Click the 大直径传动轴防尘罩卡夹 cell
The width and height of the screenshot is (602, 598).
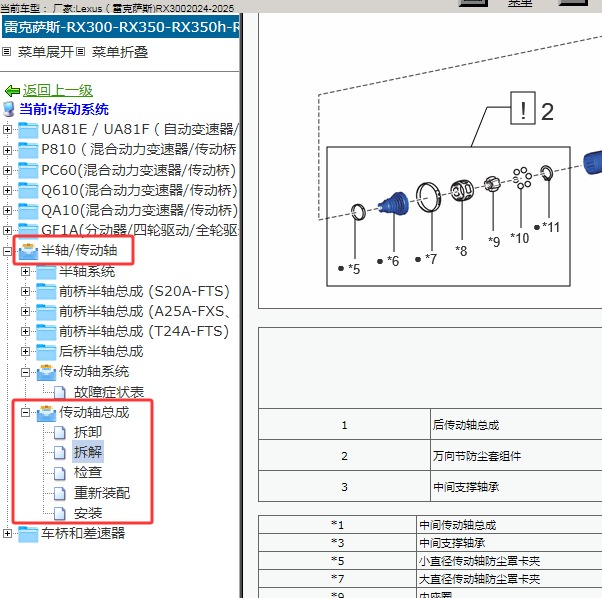pyautogui.click(x=509, y=578)
